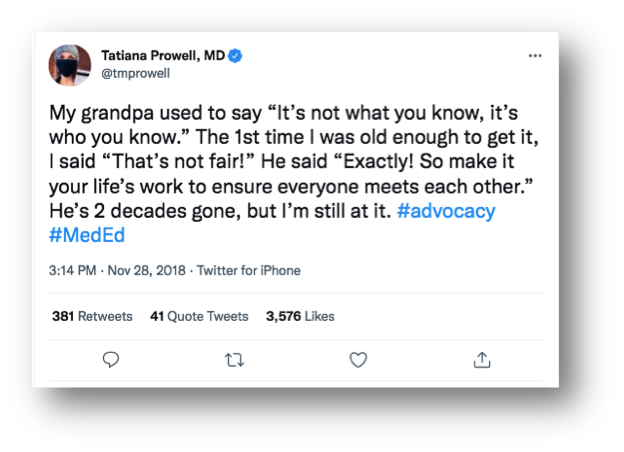Click the blue verified badge
The image size is (624, 452).
point(235,56)
